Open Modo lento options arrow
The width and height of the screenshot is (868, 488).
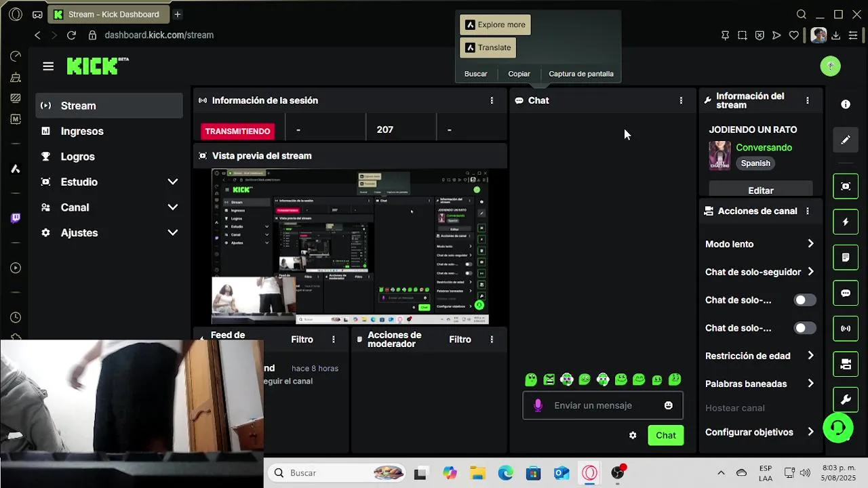point(810,244)
